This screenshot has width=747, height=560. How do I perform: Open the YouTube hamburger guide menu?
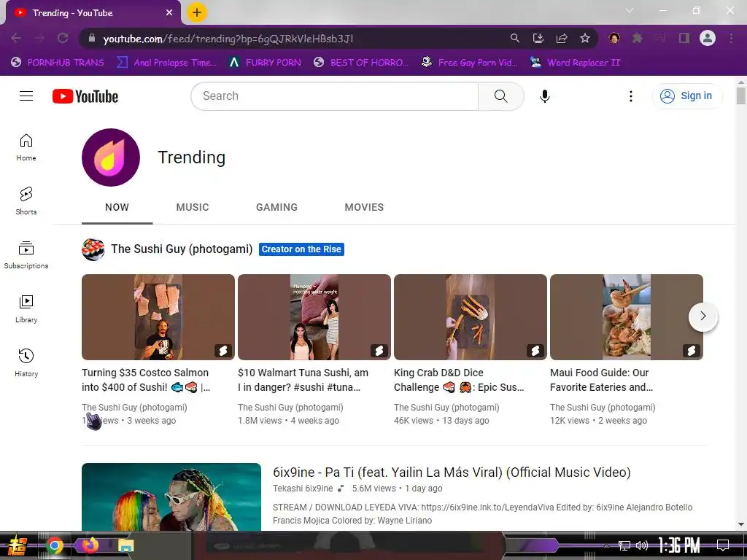(26, 96)
